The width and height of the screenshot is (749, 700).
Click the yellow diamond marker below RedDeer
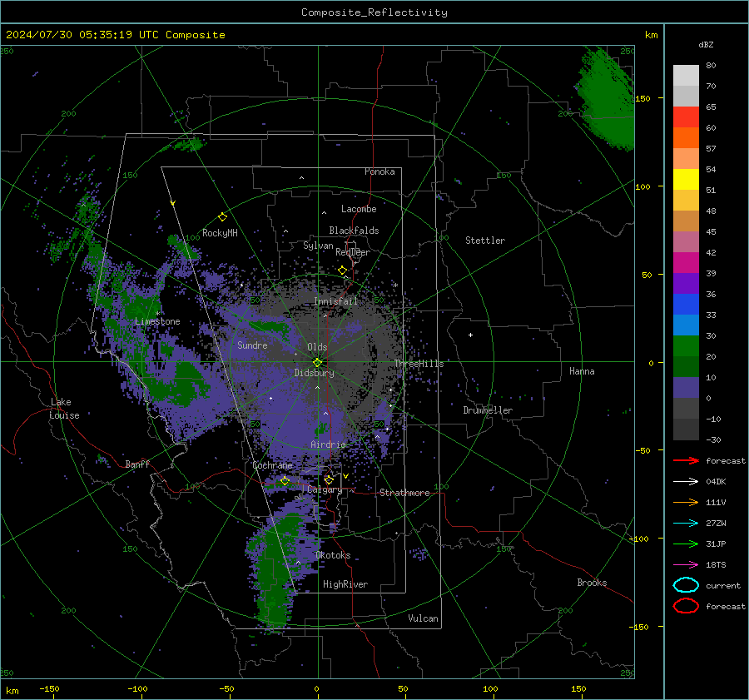[x=342, y=271]
